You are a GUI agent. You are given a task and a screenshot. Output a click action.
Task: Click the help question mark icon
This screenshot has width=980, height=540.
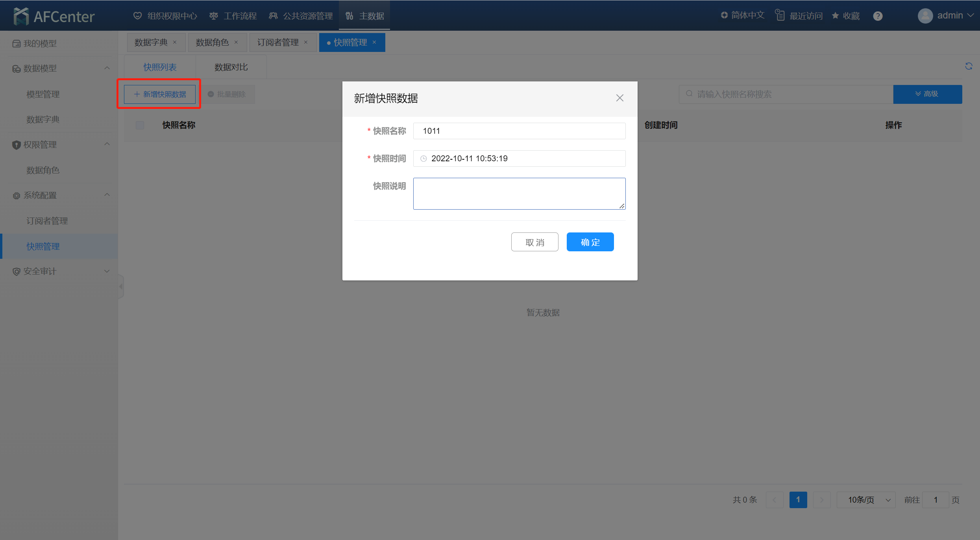tap(878, 16)
